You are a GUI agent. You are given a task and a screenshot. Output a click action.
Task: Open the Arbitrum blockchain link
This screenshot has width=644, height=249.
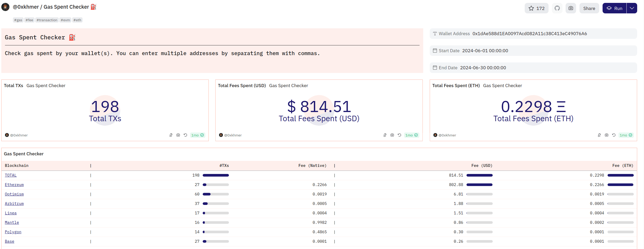(14, 204)
